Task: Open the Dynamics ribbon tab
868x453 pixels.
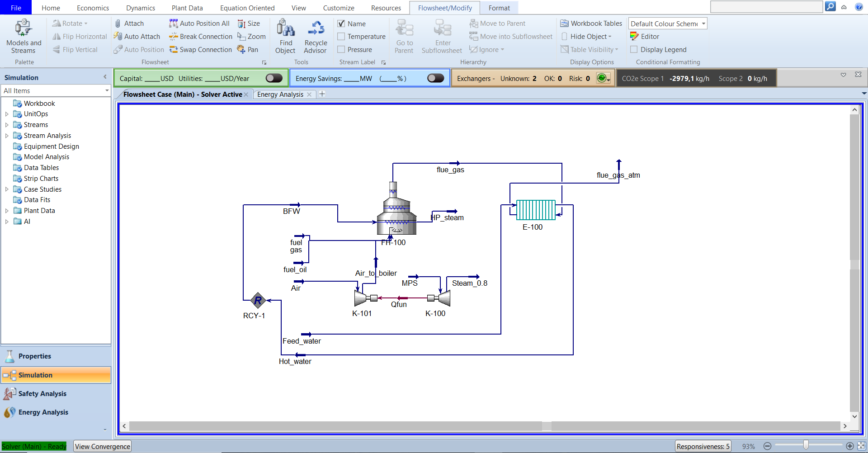Action: coord(141,8)
